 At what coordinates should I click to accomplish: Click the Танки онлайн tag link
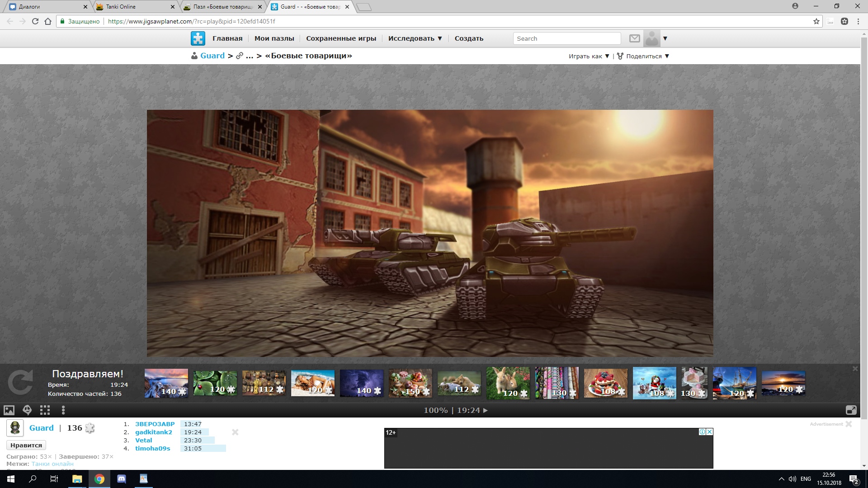[52, 464]
